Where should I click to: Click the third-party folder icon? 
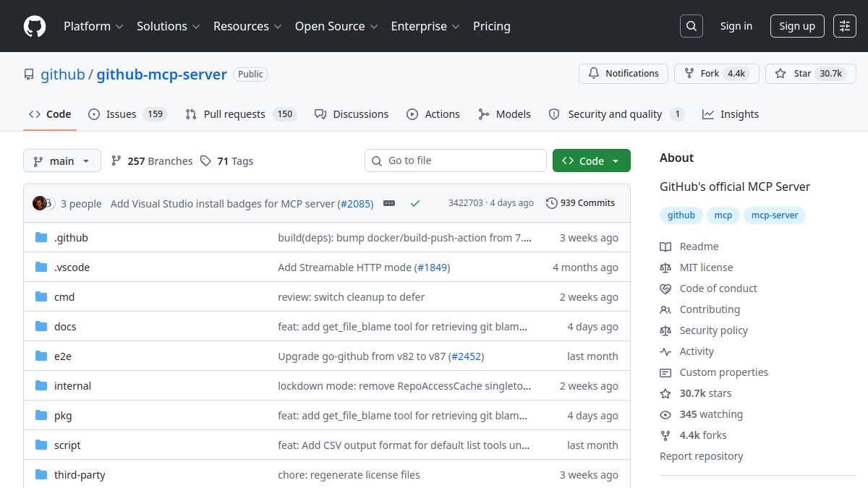pos(41,475)
